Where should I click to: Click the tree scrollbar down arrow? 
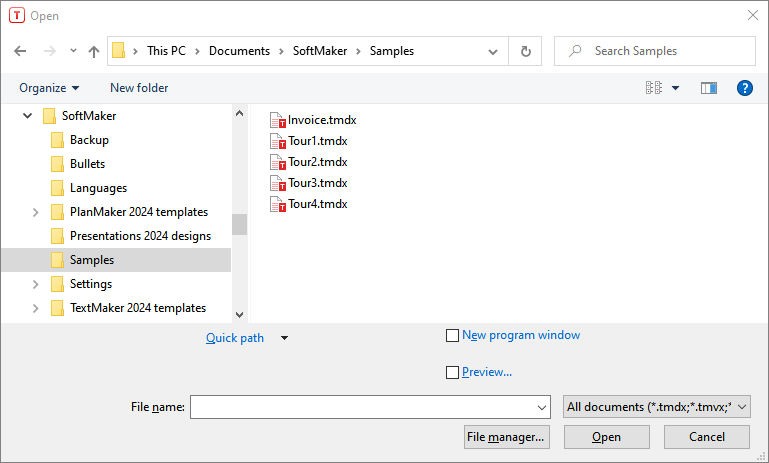[x=239, y=315]
